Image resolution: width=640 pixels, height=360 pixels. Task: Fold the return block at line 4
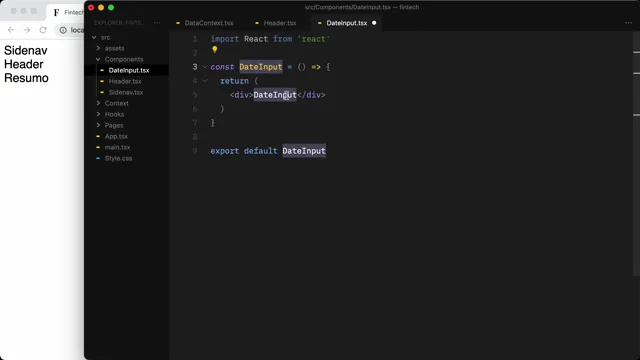[x=205, y=81]
